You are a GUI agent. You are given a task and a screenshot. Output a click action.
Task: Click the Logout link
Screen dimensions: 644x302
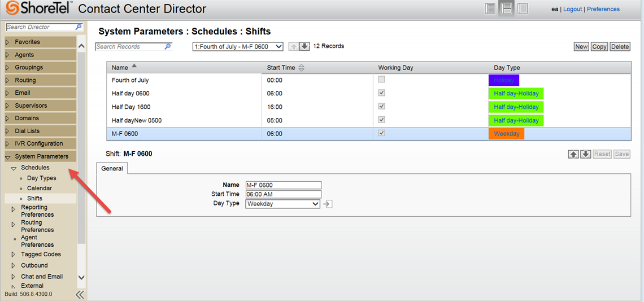pyautogui.click(x=572, y=9)
